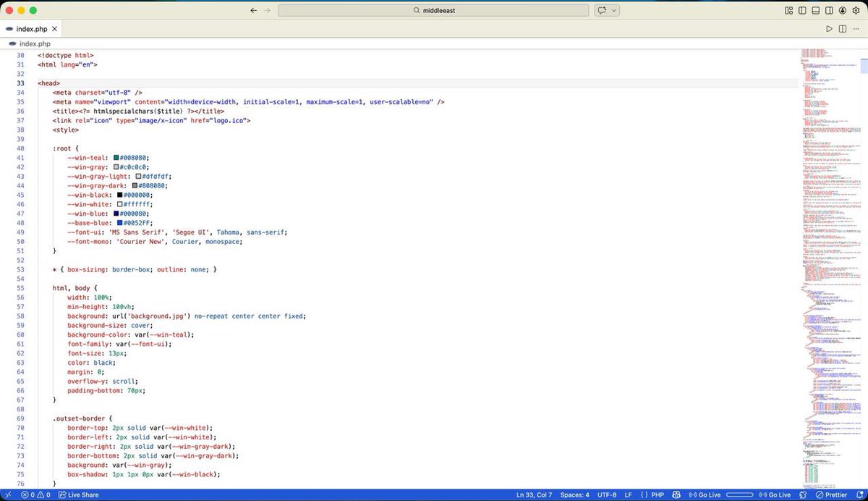Image resolution: width=868 pixels, height=501 pixels.
Task: Click 'overflow-y: scroll' declaration
Action: [x=103, y=382]
